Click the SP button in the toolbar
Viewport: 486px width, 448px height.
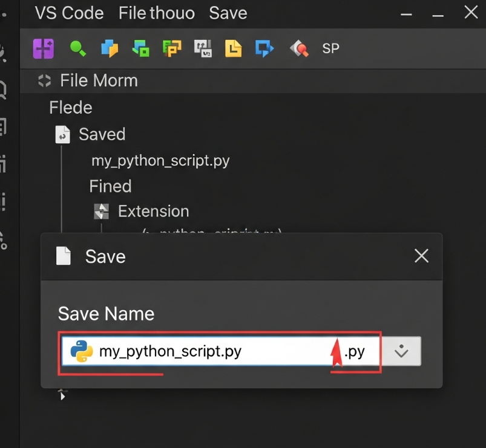pos(330,48)
